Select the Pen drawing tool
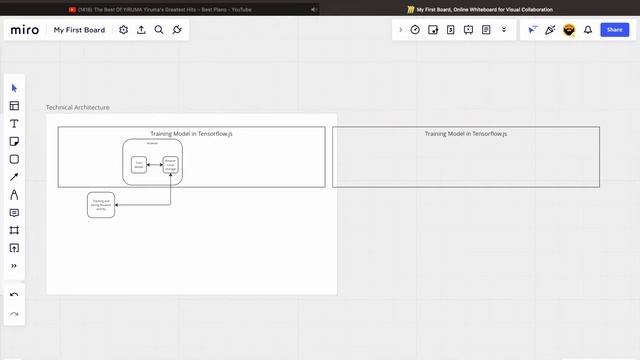This screenshot has height=360, width=640. pos(14,195)
